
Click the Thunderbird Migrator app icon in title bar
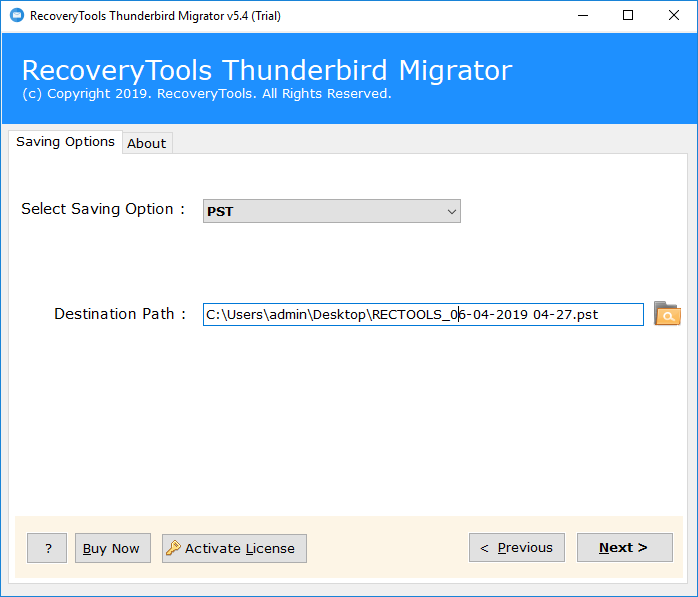coord(17,16)
